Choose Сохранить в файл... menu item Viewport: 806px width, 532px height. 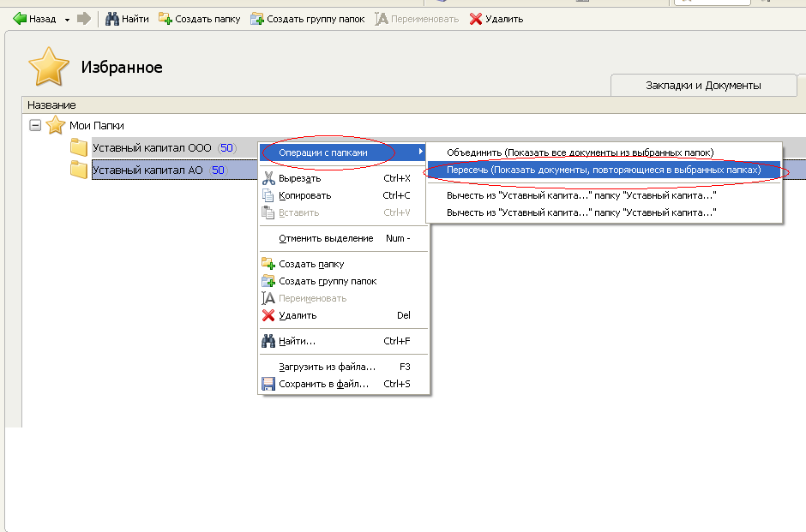click(x=343, y=384)
